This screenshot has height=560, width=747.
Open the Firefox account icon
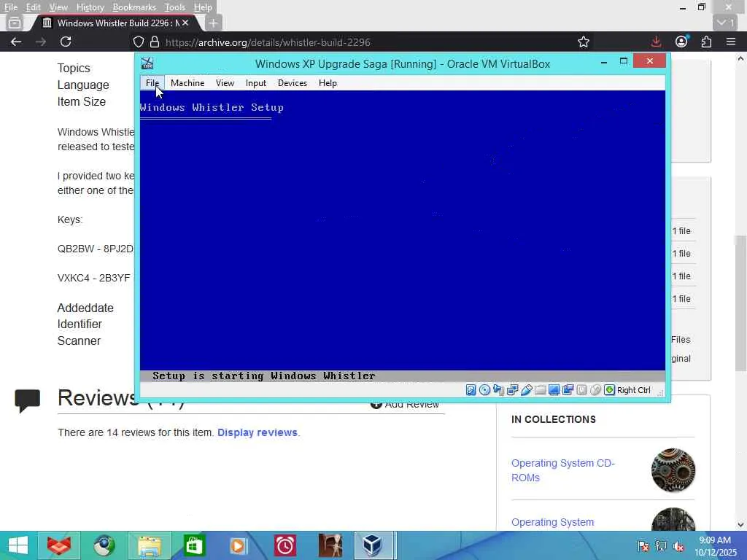681,42
